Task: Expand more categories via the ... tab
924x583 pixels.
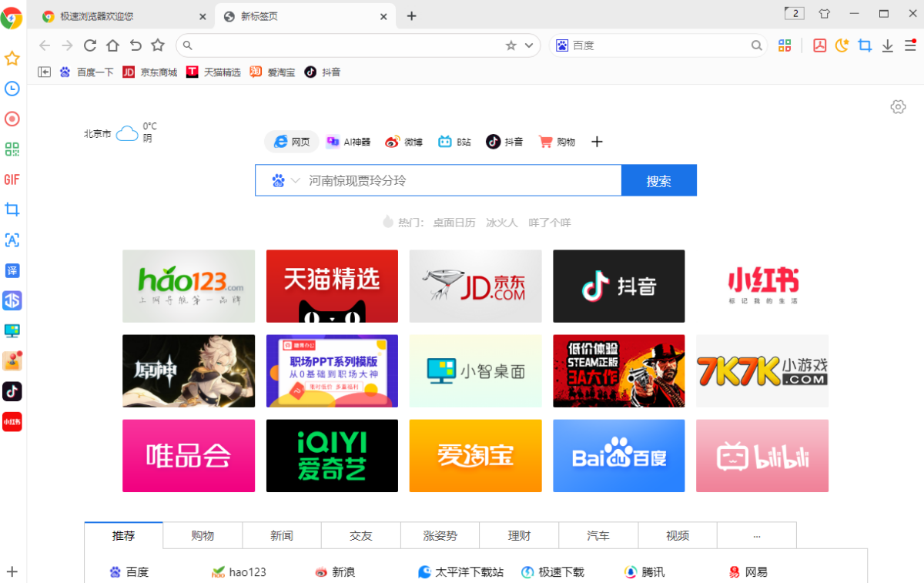Action: pos(756,535)
